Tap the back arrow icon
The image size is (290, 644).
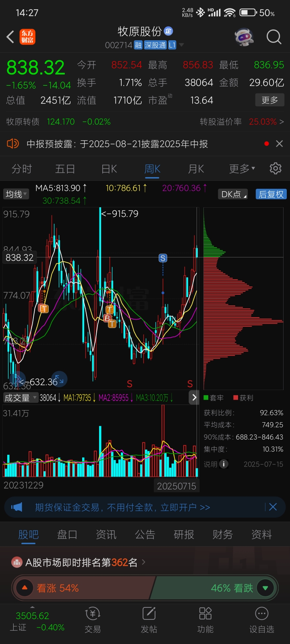10,37
